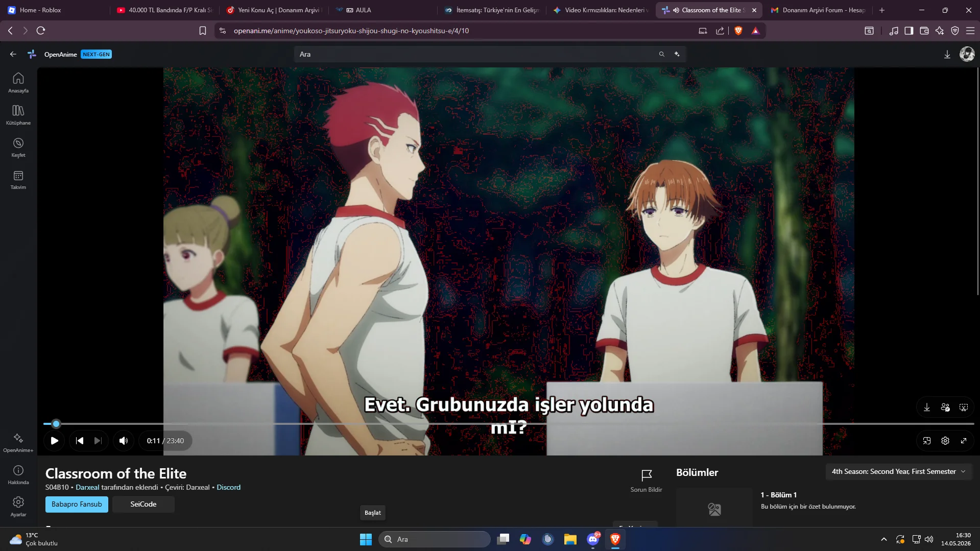
Task: Open the taskbar clock and date
Action: point(956,539)
